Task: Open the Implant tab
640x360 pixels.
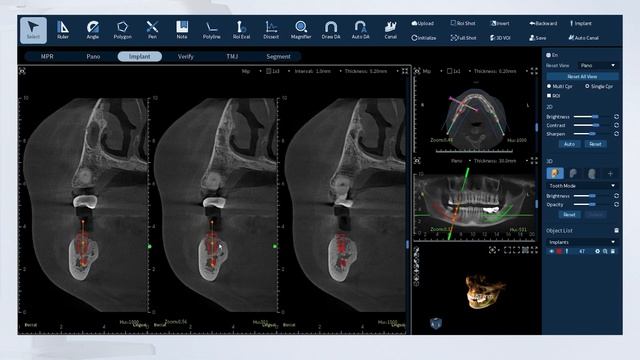Action: pos(140,56)
